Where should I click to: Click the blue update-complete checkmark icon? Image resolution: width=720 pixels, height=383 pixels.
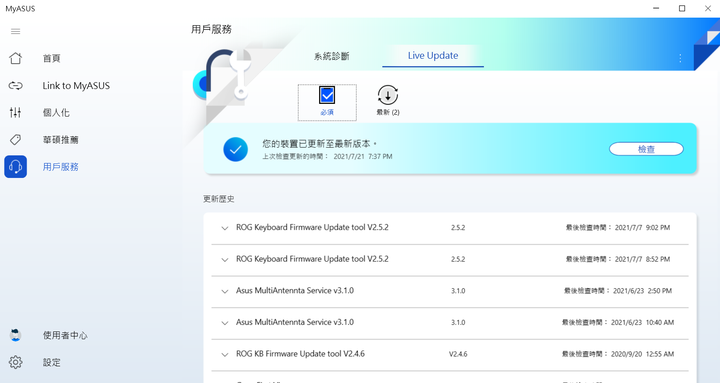(236, 149)
